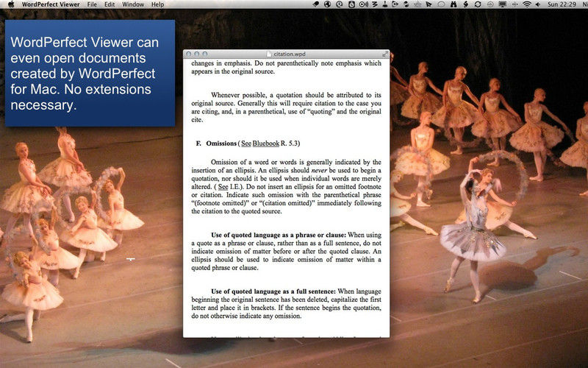Open the WordPerfect Viewer application menu
The height and width of the screenshot is (368, 588).
[51, 4]
